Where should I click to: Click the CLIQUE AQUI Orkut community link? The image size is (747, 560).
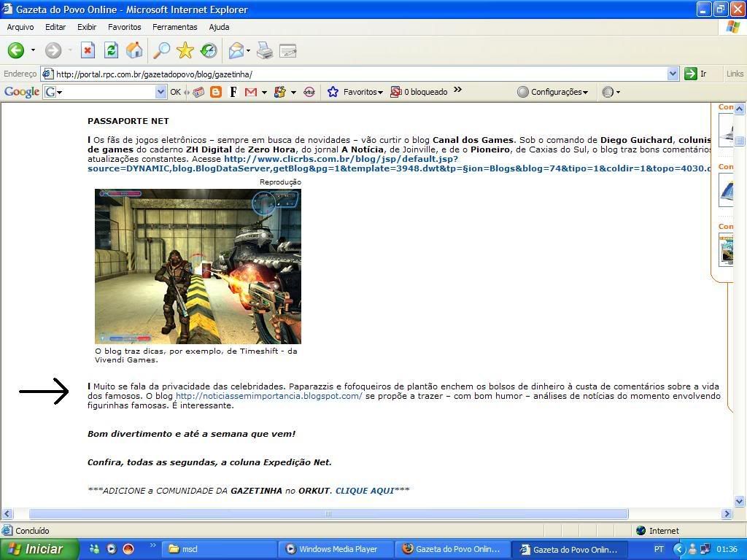point(365,491)
